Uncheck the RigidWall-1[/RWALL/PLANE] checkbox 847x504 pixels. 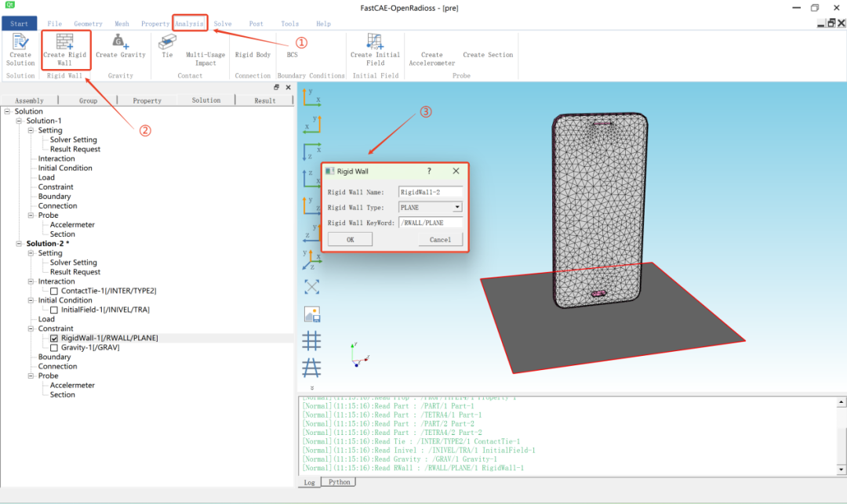click(54, 339)
